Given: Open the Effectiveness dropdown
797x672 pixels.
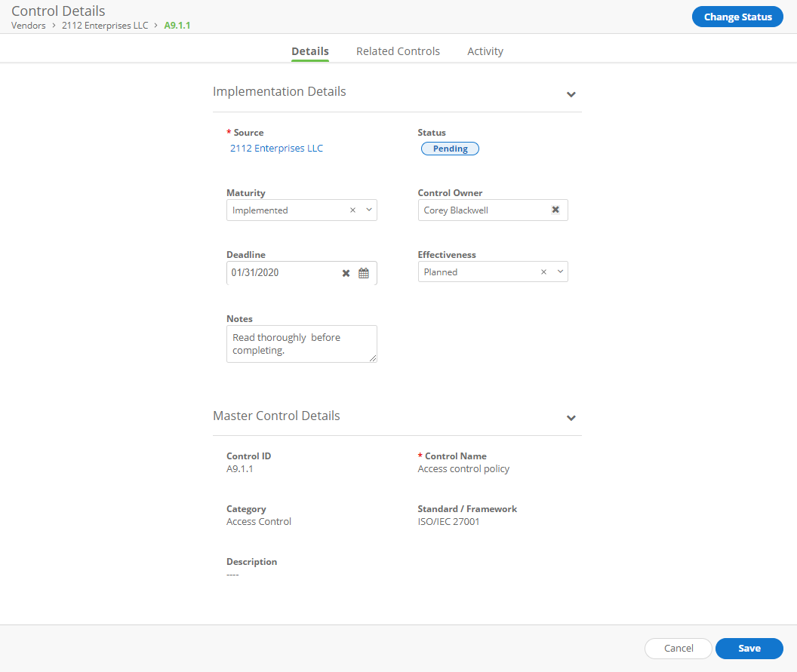Looking at the screenshot, I should [x=560, y=272].
